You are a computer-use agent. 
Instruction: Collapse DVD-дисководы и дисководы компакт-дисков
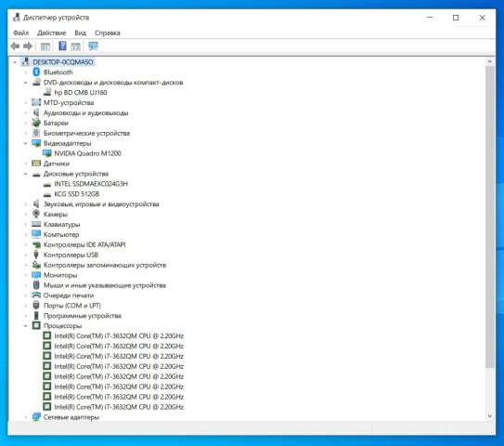(x=25, y=83)
